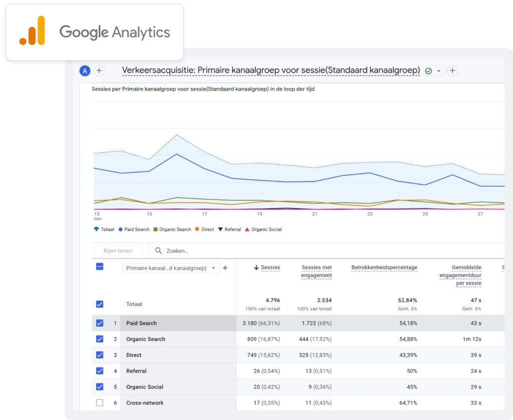
Task: Enable the checkbox for the Cross-network row
Action: (x=100, y=402)
